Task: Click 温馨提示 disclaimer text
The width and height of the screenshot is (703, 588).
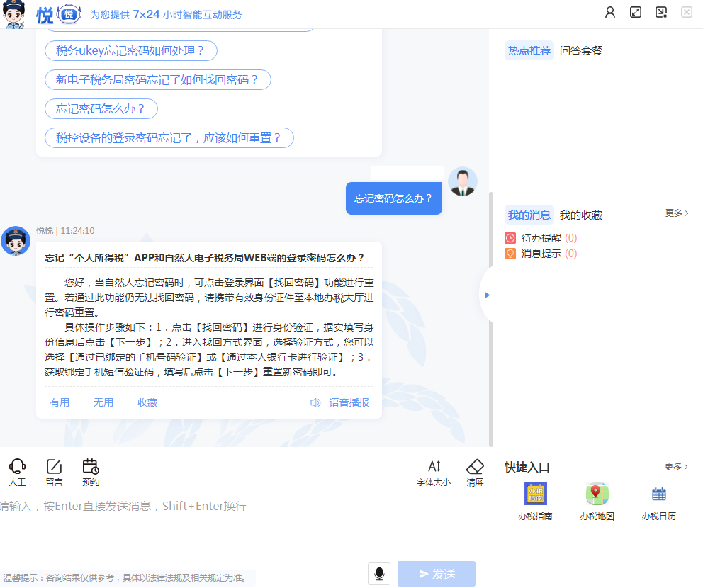Action: click(x=125, y=577)
